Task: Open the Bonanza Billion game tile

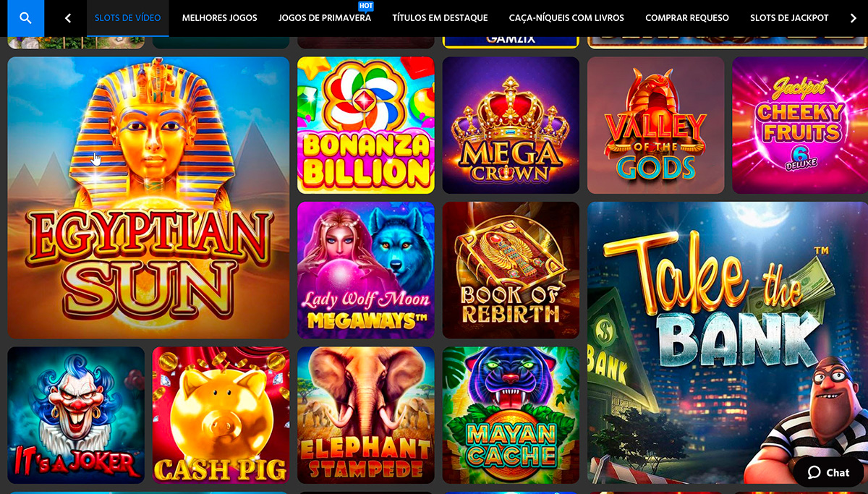Action: point(366,125)
